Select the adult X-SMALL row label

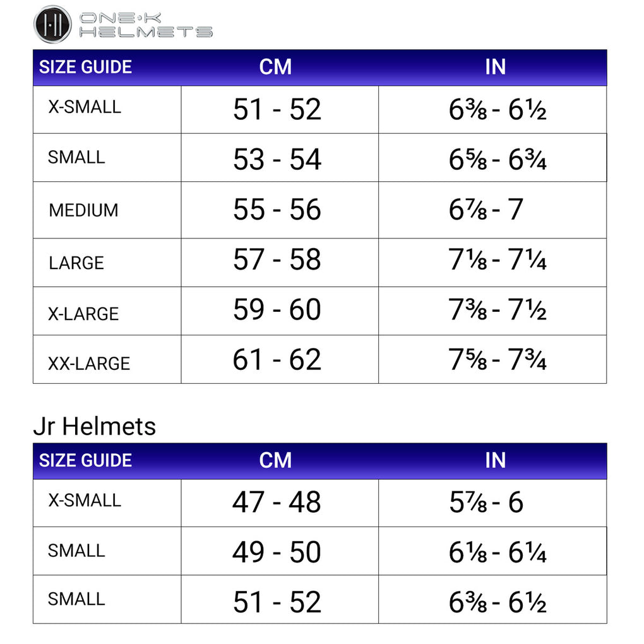click(x=85, y=107)
